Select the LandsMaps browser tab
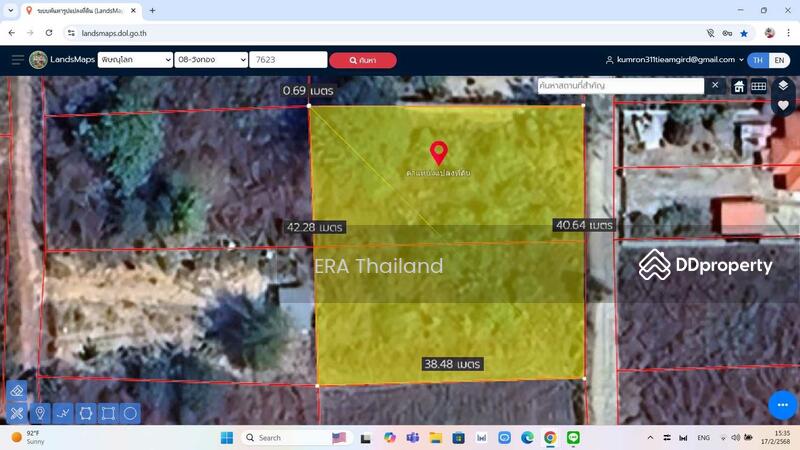Viewport: 800px width, 450px height. pyautogui.click(x=79, y=11)
